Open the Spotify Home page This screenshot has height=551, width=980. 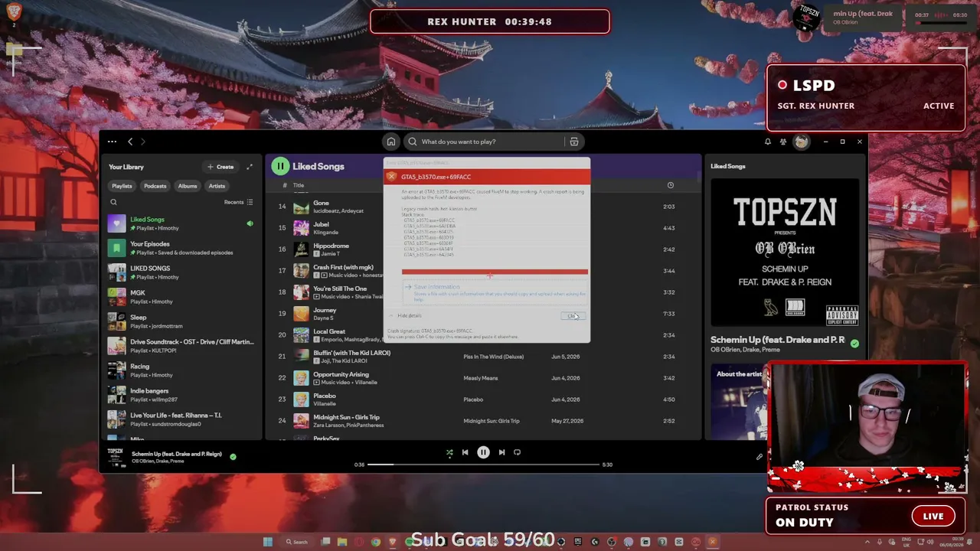[391, 142]
